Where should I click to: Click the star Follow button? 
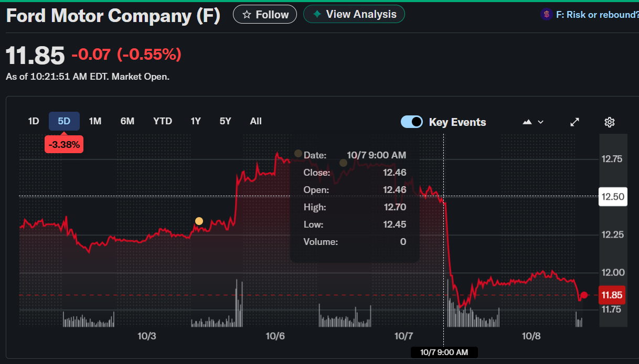[265, 15]
